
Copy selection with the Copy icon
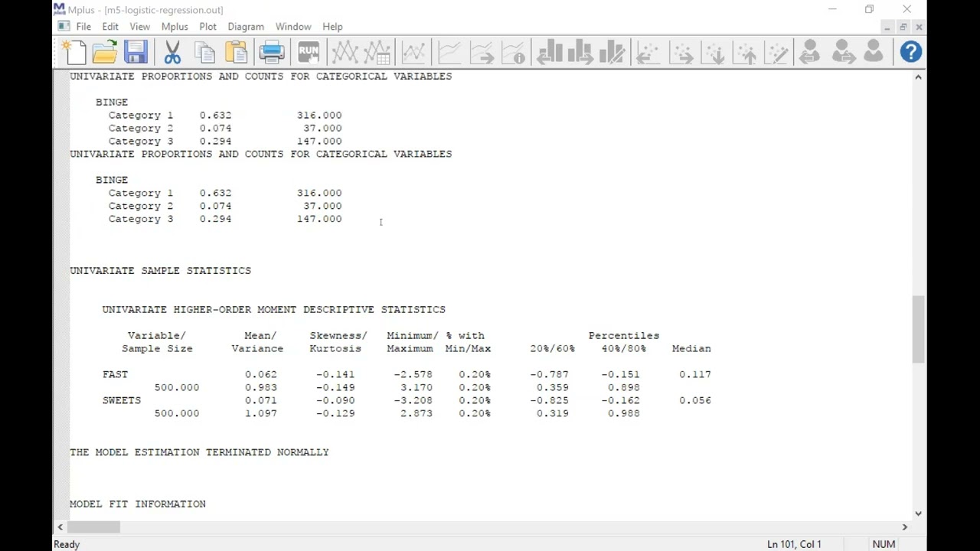click(x=204, y=52)
